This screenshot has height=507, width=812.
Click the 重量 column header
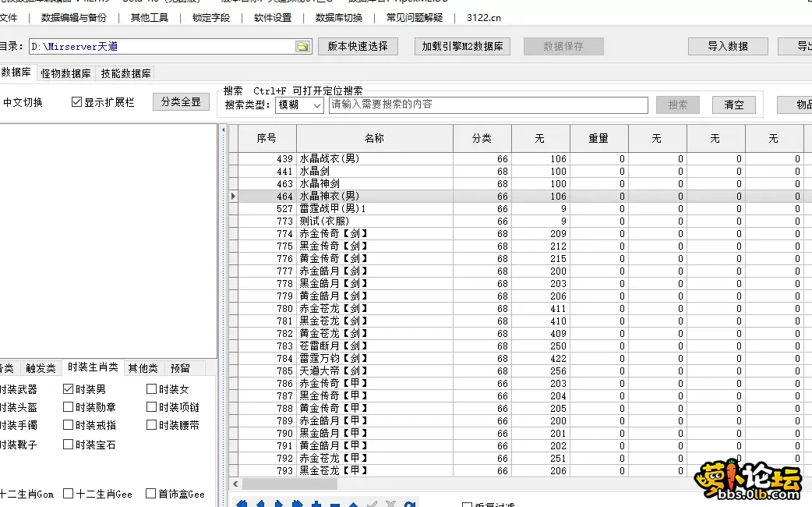pos(598,138)
